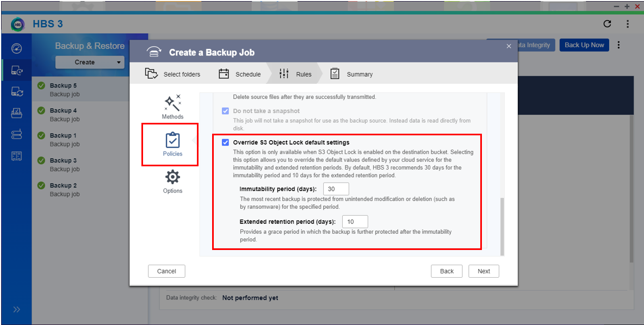644x325 pixels.
Task: Click the Cancel button
Action: coord(166,271)
